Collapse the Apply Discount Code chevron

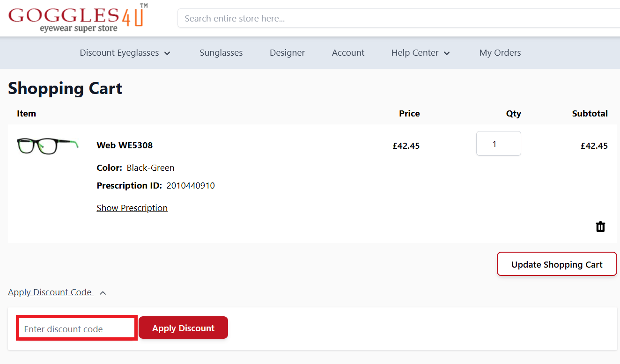click(x=103, y=293)
